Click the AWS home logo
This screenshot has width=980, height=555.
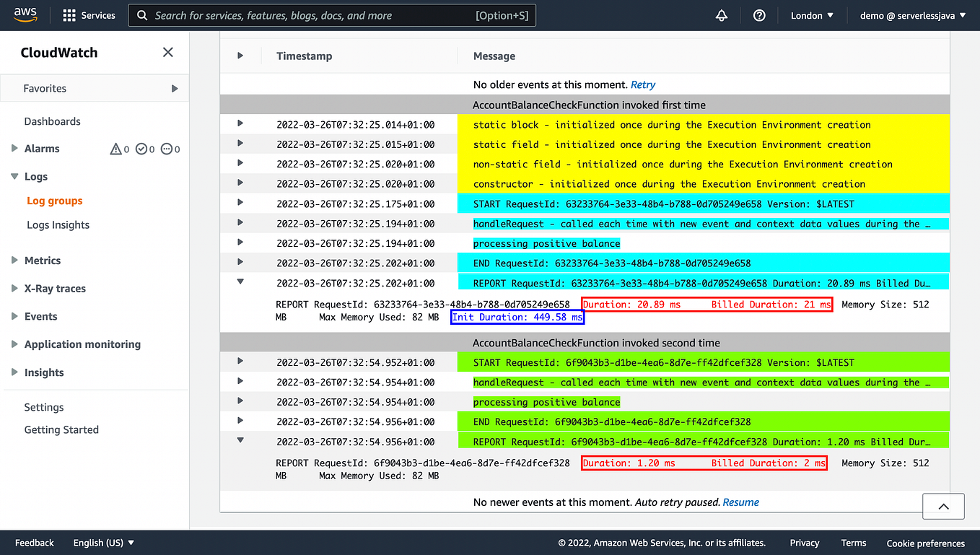pos(26,14)
